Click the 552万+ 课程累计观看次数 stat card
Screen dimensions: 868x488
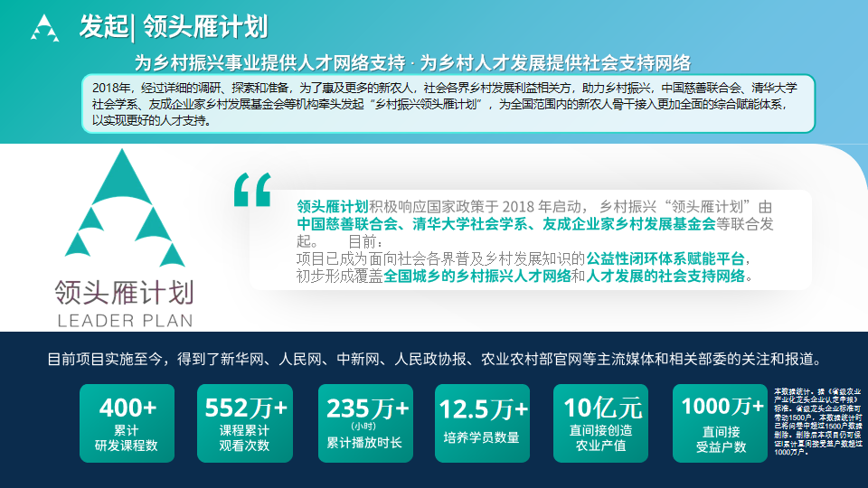click(245, 423)
